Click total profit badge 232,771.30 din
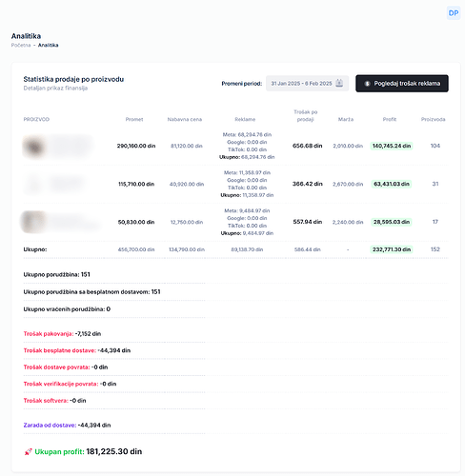This screenshot has width=465, height=476. pyautogui.click(x=392, y=249)
